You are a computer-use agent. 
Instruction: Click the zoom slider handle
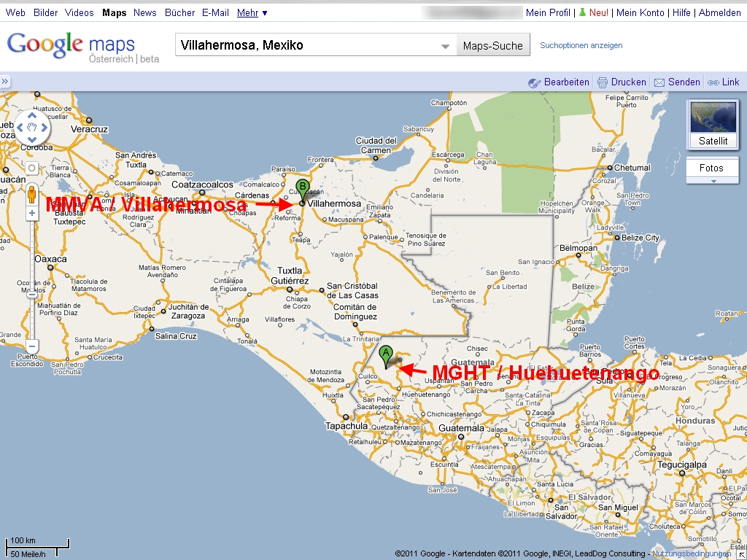coord(32,295)
